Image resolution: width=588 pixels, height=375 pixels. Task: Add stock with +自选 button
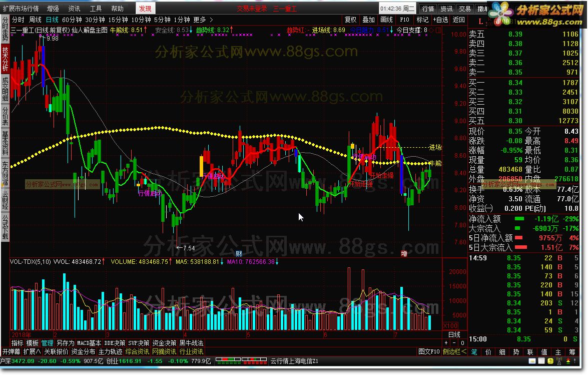click(x=441, y=20)
